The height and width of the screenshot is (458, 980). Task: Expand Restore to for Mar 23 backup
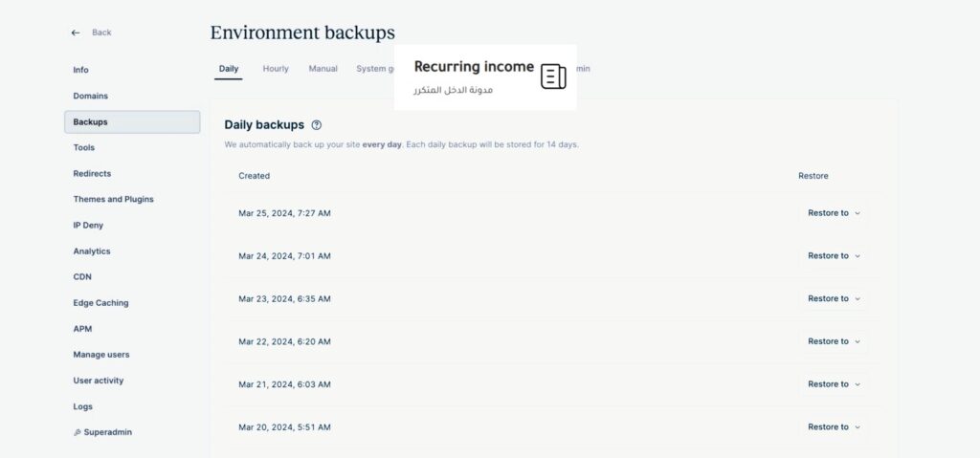(x=834, y=298)
